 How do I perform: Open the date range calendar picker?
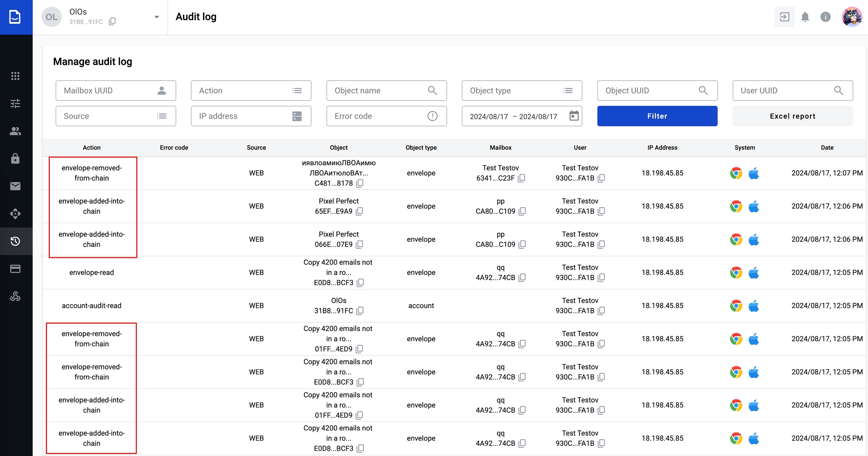(x=574, y=116)
